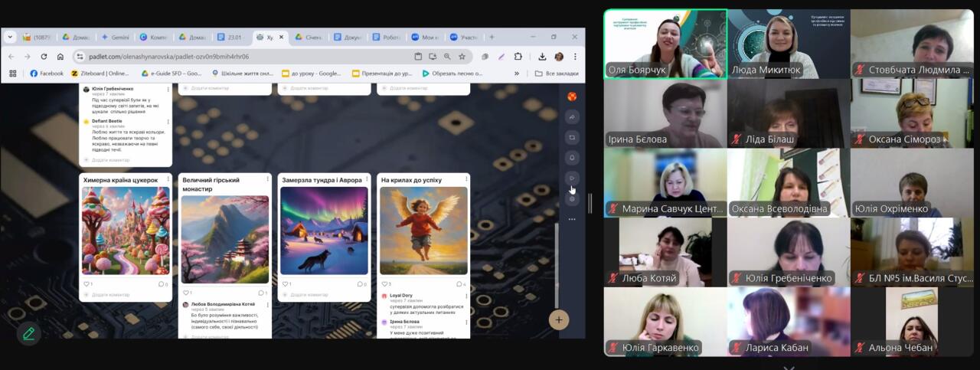Open the 'Шкільне життя онл...' bookmark
The image size is (980, 370).
click(242, 74)
